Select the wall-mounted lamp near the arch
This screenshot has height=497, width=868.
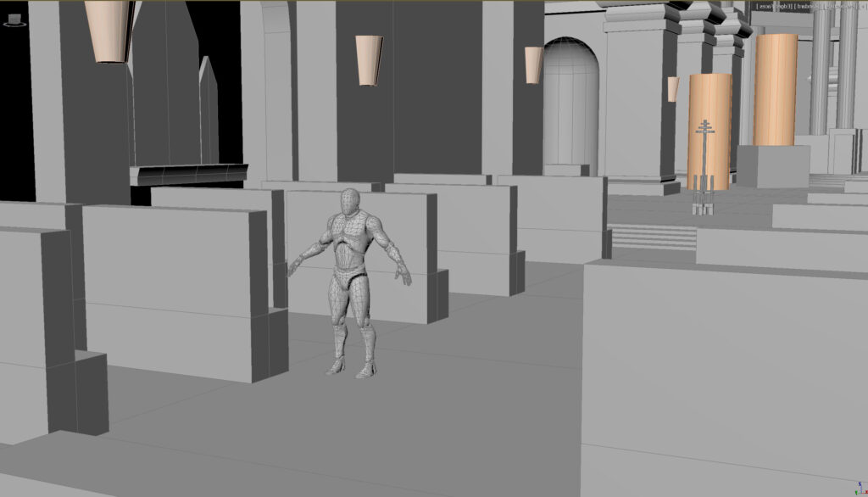click(531, 64)
